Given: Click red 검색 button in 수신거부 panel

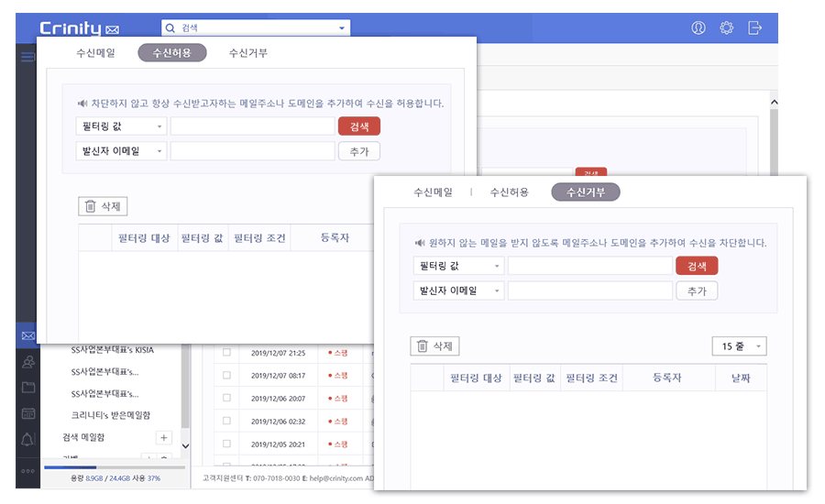Looking at the screenshot, I should tap(697, 267).
